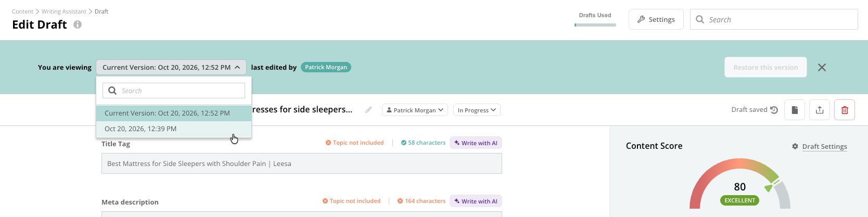This screenshot has width=868, height=217.
Task: Click the magnifier icon in top Search
Action: [700, 19]
